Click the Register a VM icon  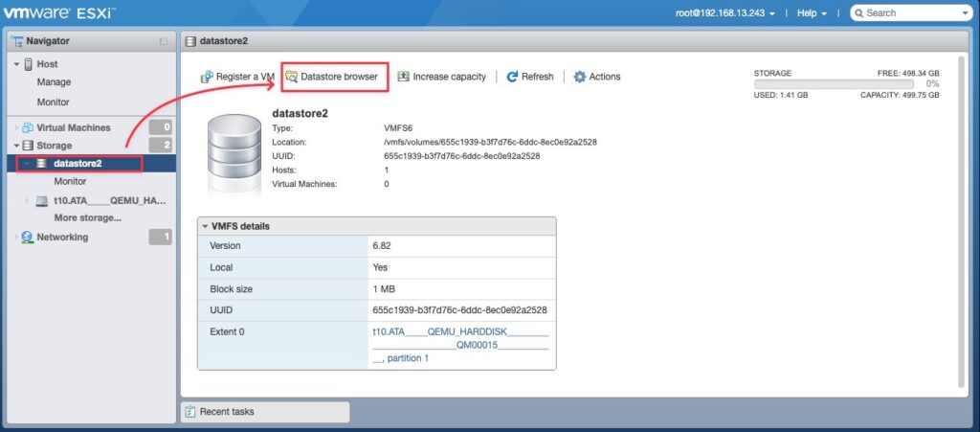tap(207, 77)
